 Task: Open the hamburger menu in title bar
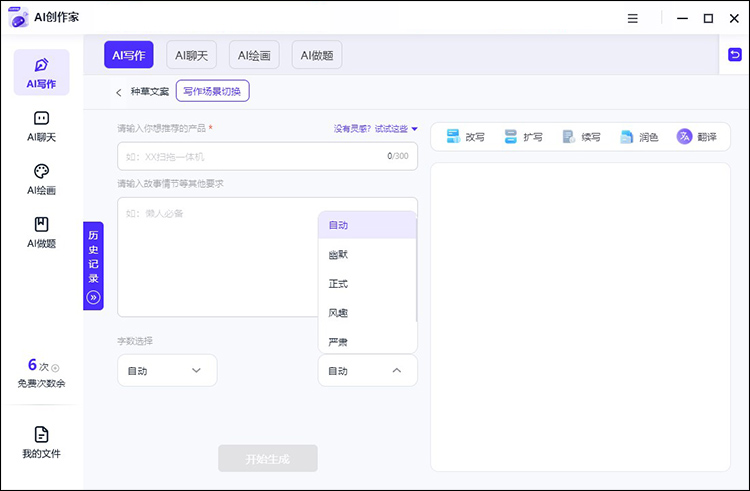click(632, 19)
